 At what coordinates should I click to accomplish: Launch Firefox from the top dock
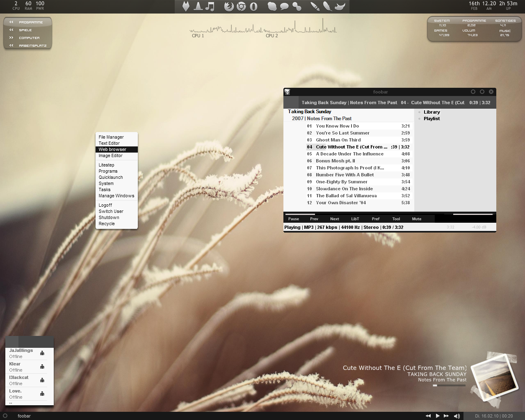coord(229,6)
